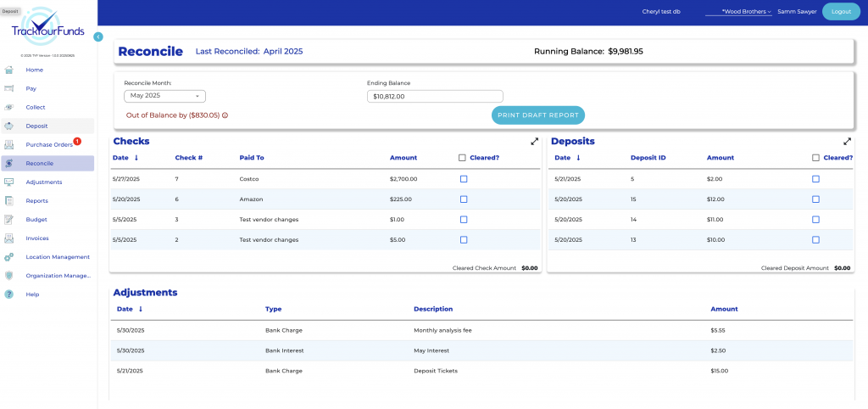Viewport: 868px width, 409px height.
Task: Check the select-all Cleared box in Deposits header
Action: 815,158
